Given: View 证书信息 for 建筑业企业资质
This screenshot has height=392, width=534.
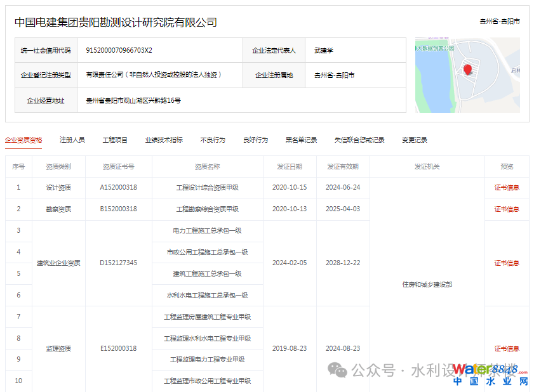Looking at the screenshot, I should (x=507, y=263).
